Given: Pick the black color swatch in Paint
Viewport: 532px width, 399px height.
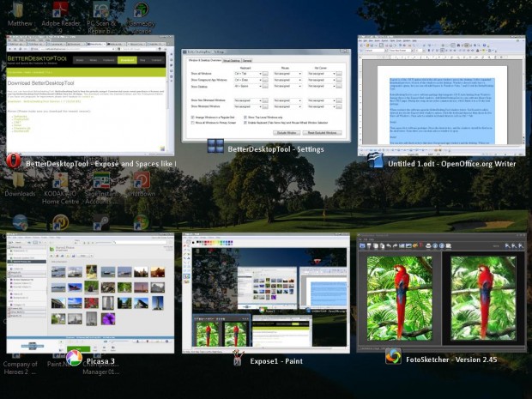Looking at the screenshot, I should [197, 242].
